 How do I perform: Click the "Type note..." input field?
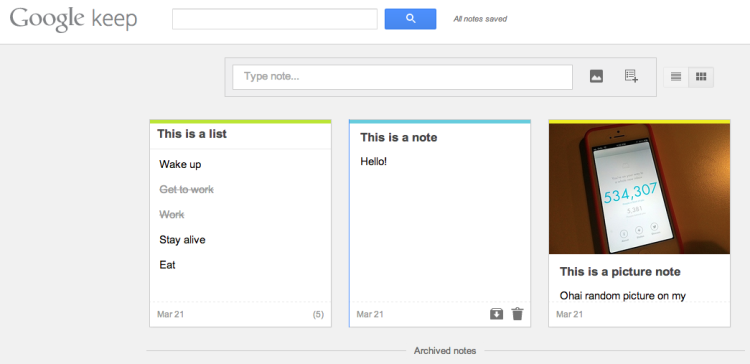click(402, 77)
